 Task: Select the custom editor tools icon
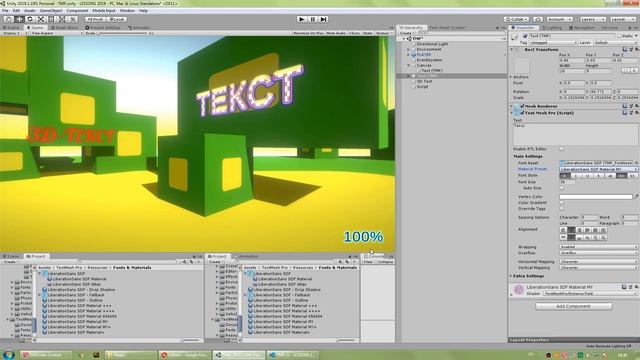pyautogui.click(x=73, y=19)
